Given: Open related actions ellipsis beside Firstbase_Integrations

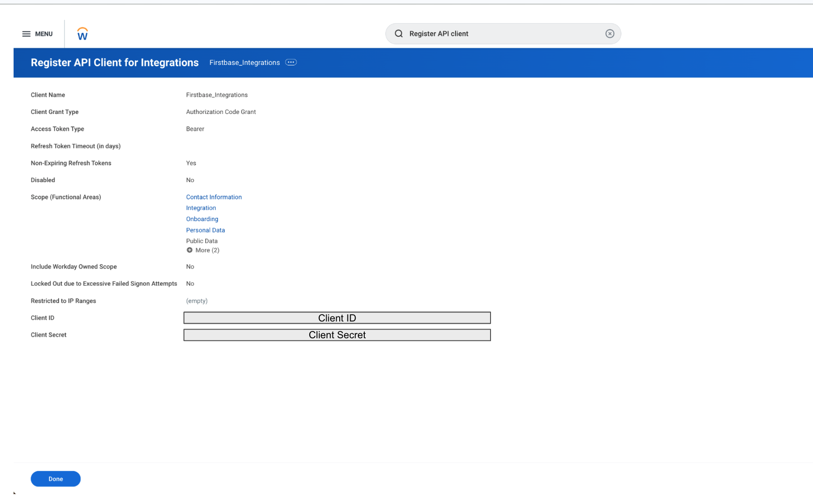Looking at the screenshot, I should [x=291, y=62].
